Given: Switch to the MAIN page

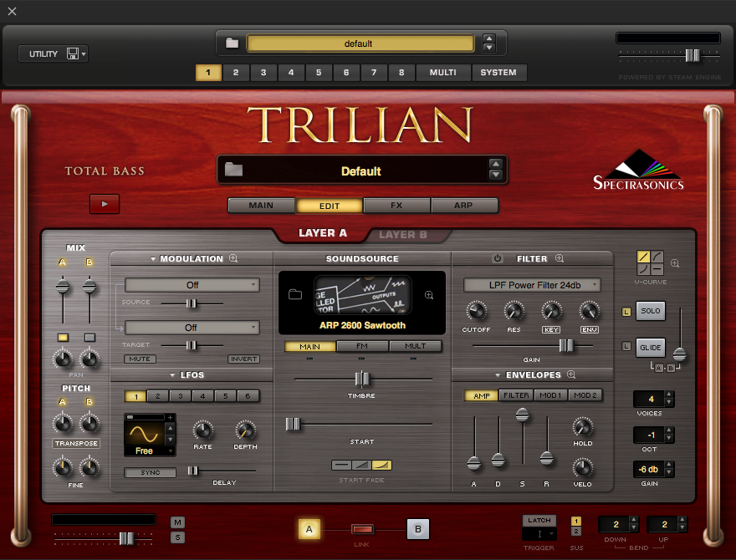Looking at the screenshot, I should tap(261, 206).
